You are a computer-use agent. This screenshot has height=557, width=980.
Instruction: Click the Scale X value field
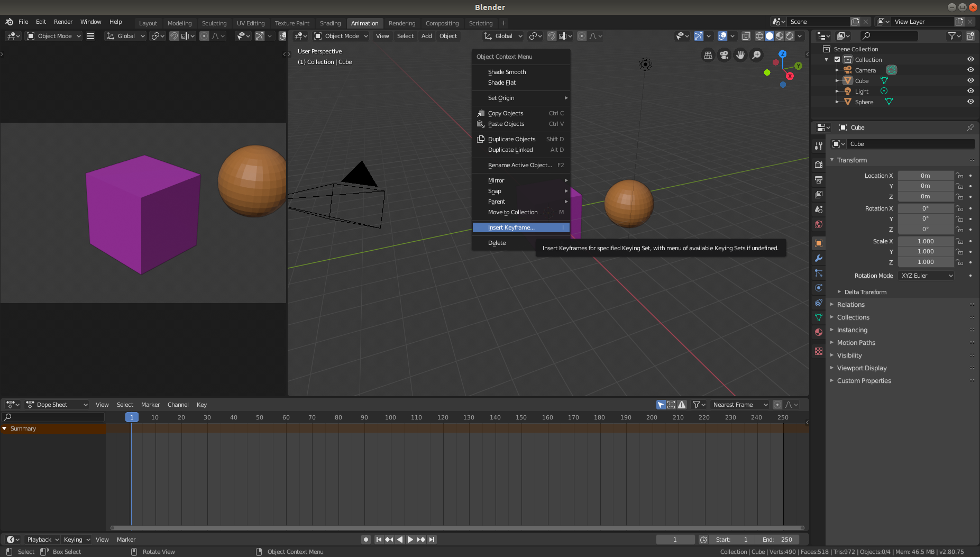point(926,241)
